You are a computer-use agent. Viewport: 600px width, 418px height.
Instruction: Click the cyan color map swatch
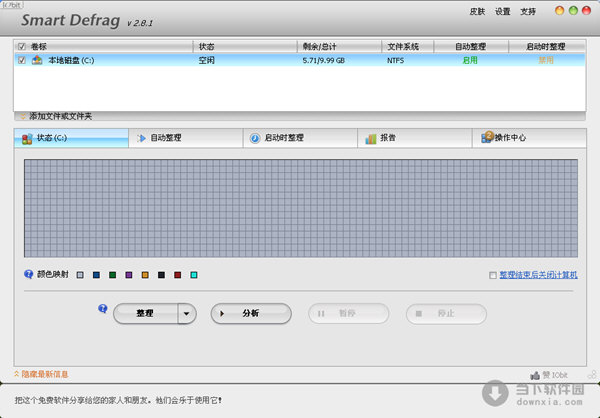194,275
